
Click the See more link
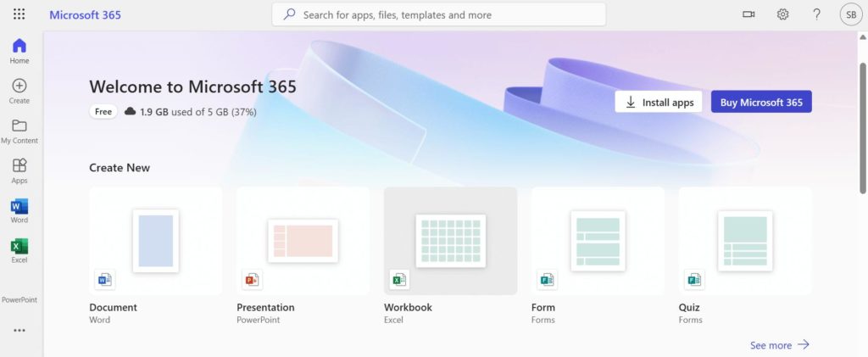click(780, 345)
